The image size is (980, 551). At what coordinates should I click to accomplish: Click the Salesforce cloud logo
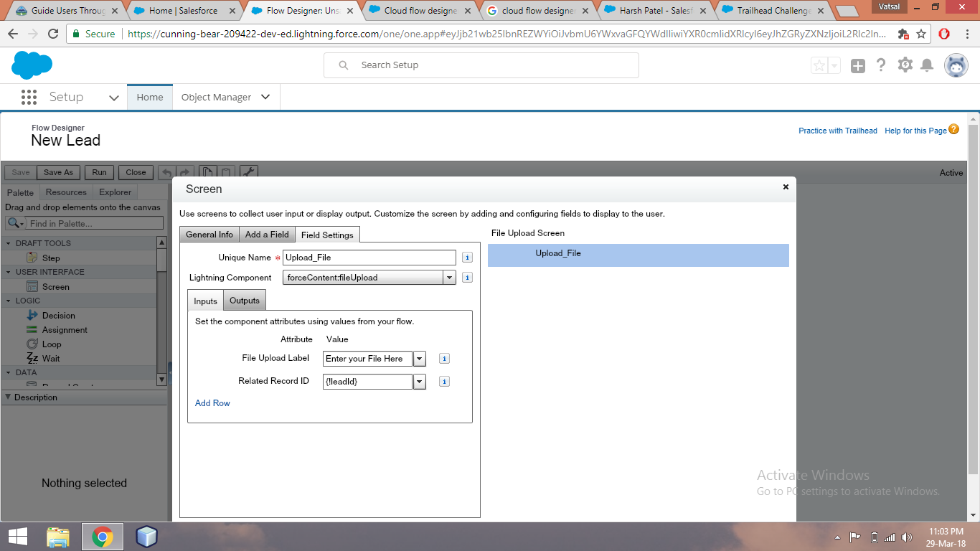coord(32,65)
